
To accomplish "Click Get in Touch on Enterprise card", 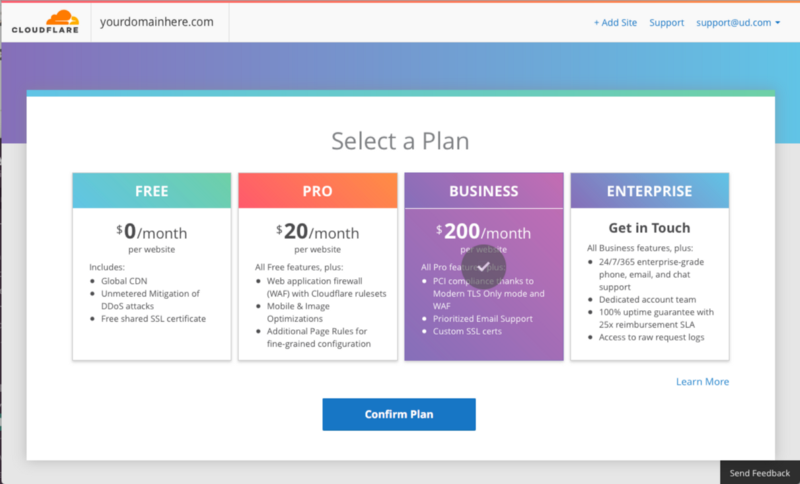I will (x=649, y=227).
